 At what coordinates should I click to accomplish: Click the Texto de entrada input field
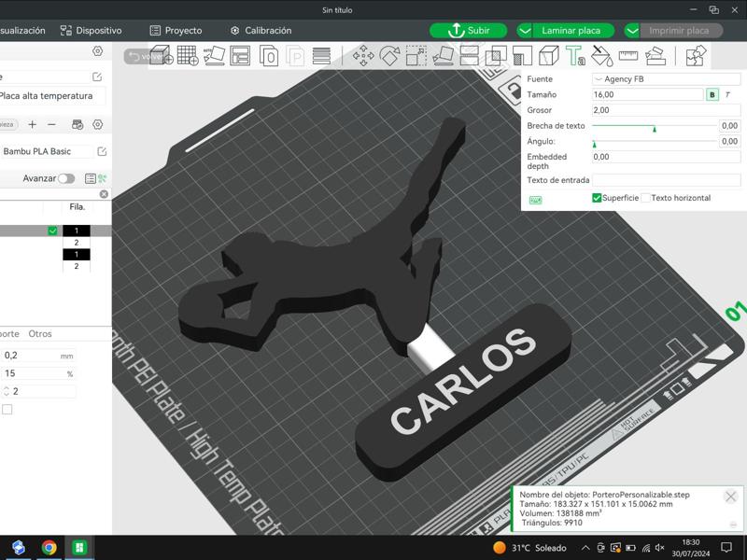pyautogui.click(x=665, y=179)
